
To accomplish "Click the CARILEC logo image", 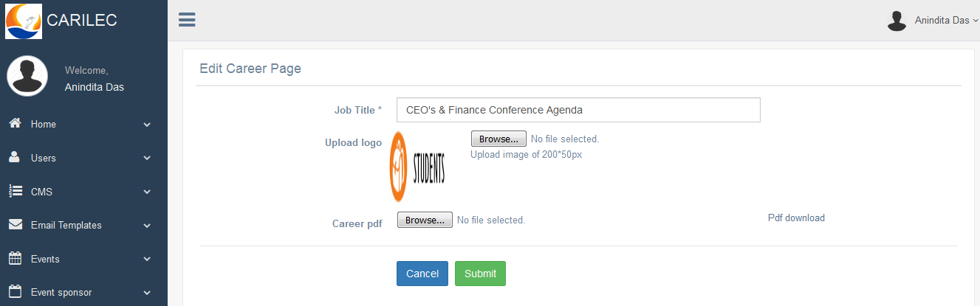I will 24,21.
